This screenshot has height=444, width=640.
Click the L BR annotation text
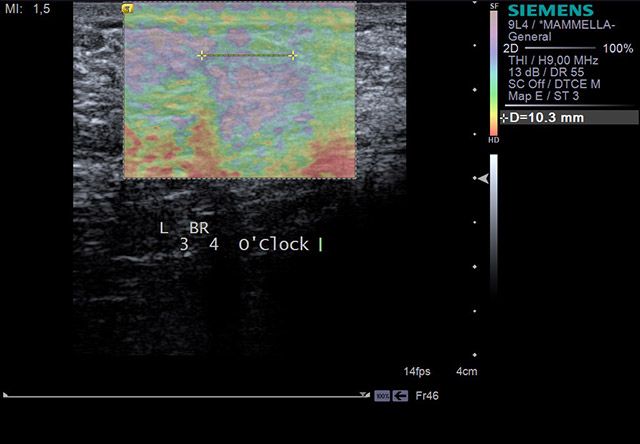pos(184,227)
